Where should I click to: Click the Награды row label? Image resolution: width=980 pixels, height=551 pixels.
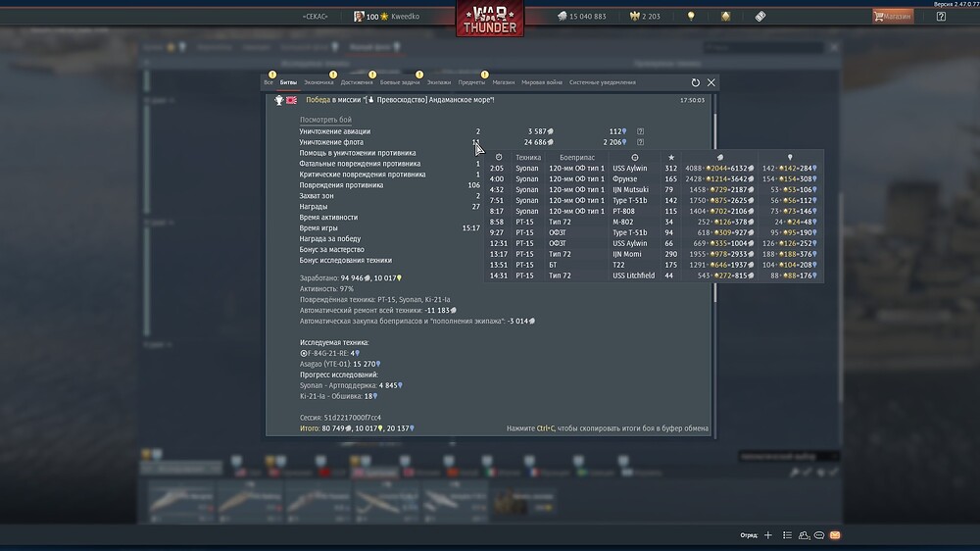point(314,207)
